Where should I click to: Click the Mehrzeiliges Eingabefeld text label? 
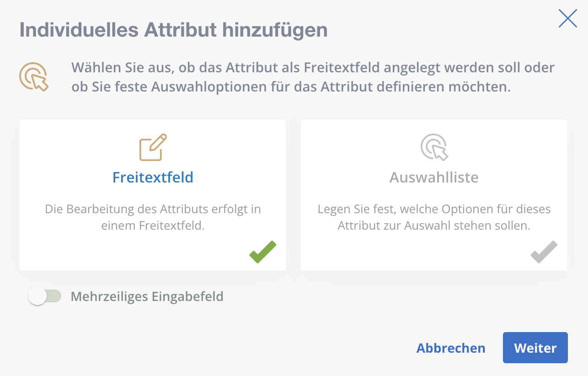(x=146, y=296)
